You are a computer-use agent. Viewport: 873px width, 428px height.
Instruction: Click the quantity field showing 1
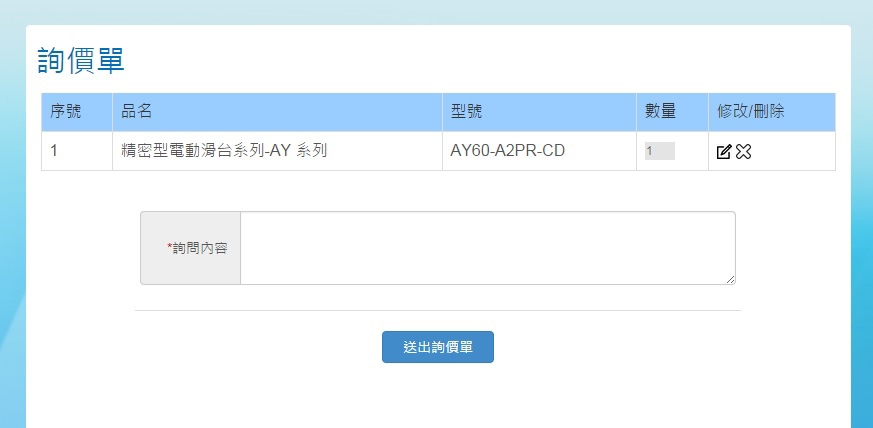(660, 151)
